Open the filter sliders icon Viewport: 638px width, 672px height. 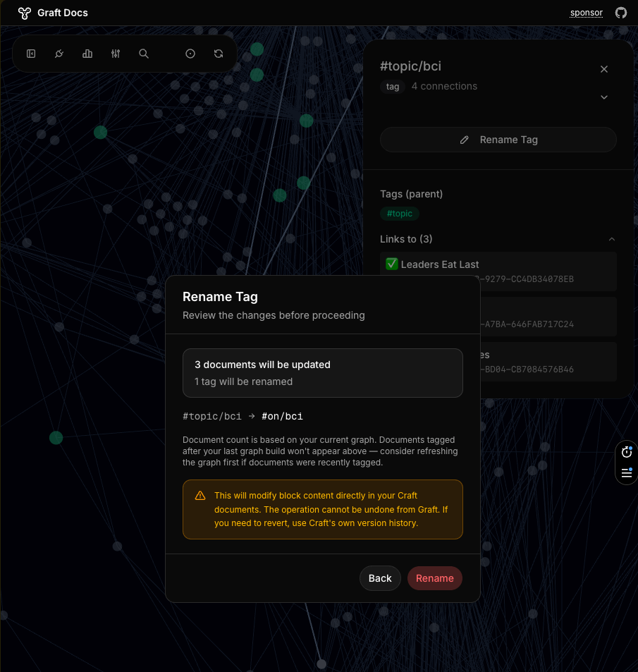coord(115,54)
